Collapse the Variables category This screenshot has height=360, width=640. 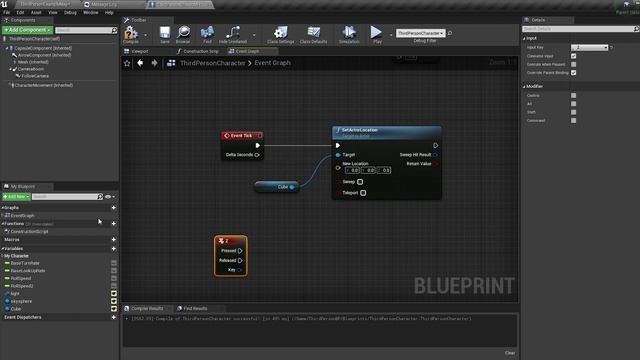point(2,249)
